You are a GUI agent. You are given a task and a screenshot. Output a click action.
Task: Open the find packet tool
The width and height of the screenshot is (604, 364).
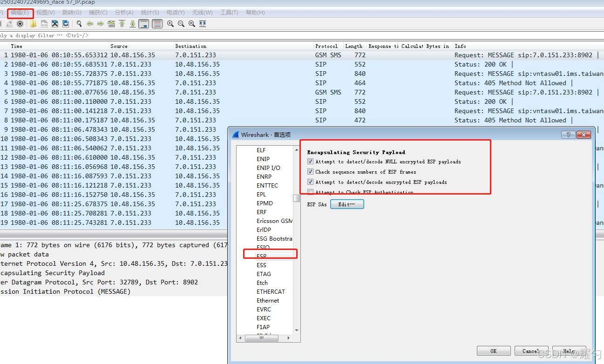78,24
